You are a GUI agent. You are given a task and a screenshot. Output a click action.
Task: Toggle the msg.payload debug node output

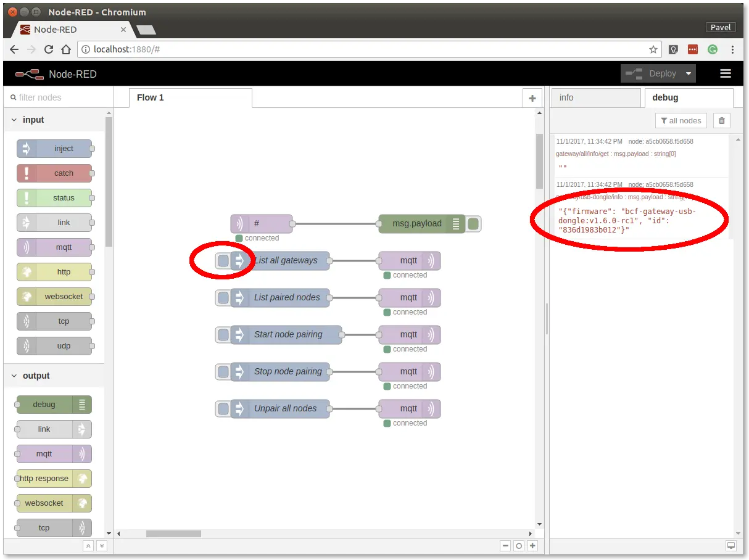473,224
